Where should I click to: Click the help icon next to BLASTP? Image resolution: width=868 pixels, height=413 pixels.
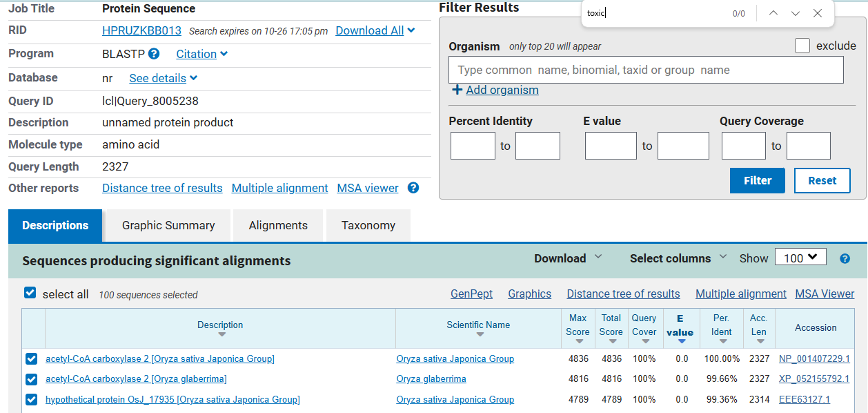pos(154,54)
